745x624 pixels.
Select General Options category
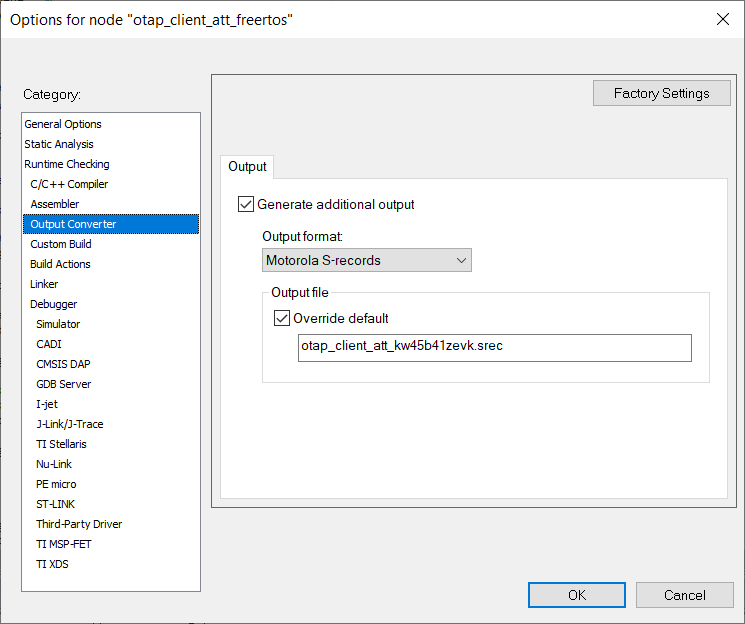[63, 124]
